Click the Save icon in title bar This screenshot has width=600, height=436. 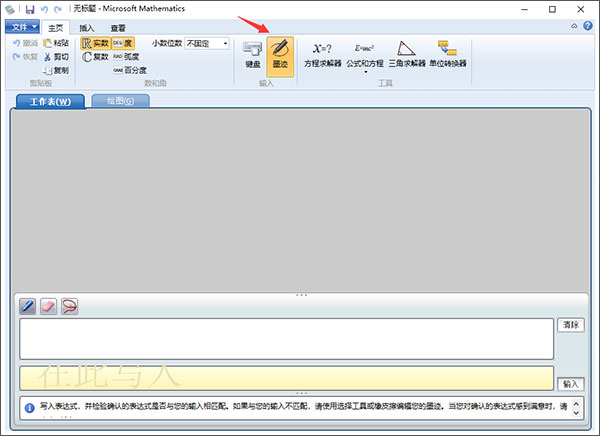[x=30, y=9]
